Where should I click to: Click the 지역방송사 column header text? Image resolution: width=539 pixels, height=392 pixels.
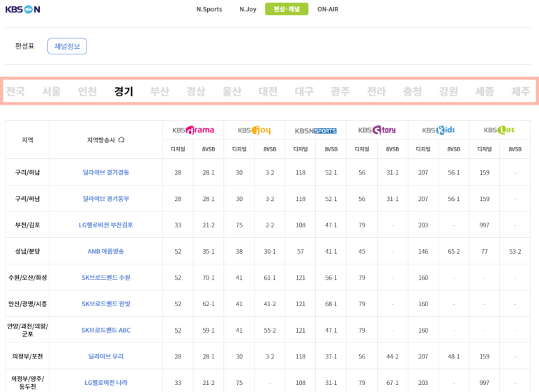coord(101,140)
